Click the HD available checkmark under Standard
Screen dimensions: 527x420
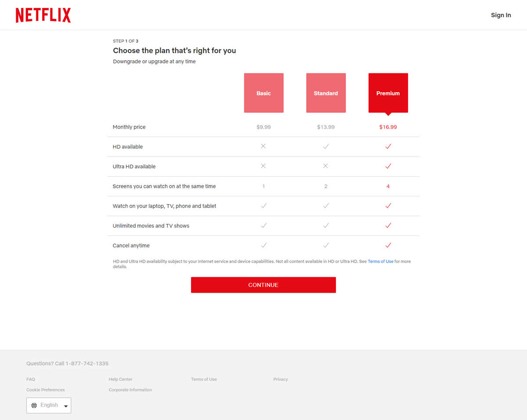click(x=325, y=147)
